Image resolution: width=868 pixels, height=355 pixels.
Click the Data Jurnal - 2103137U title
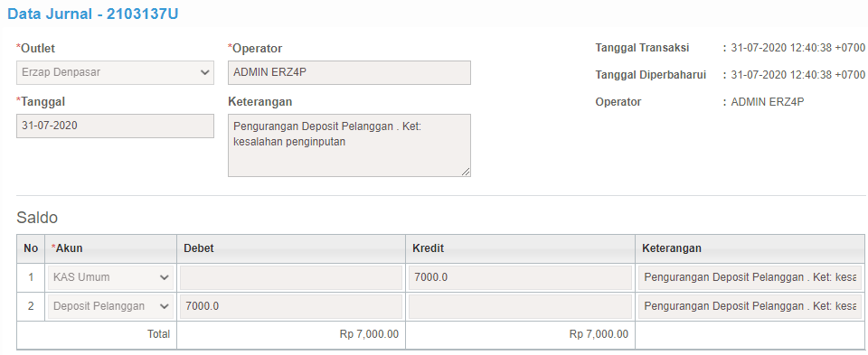coord(92,14)
